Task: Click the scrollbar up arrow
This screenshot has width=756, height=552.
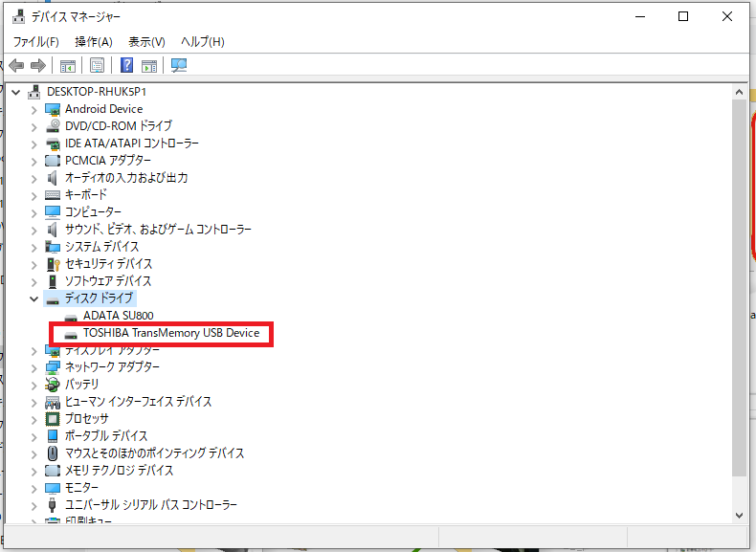Action: pos(739,92)
